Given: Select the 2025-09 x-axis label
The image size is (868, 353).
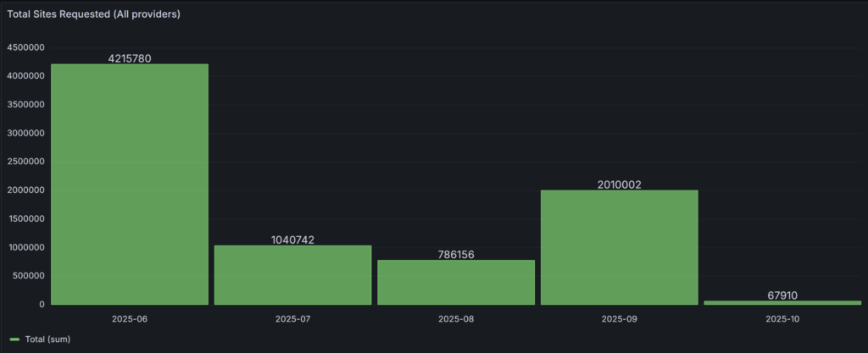Looking at the screenshot, I should 619,319.
